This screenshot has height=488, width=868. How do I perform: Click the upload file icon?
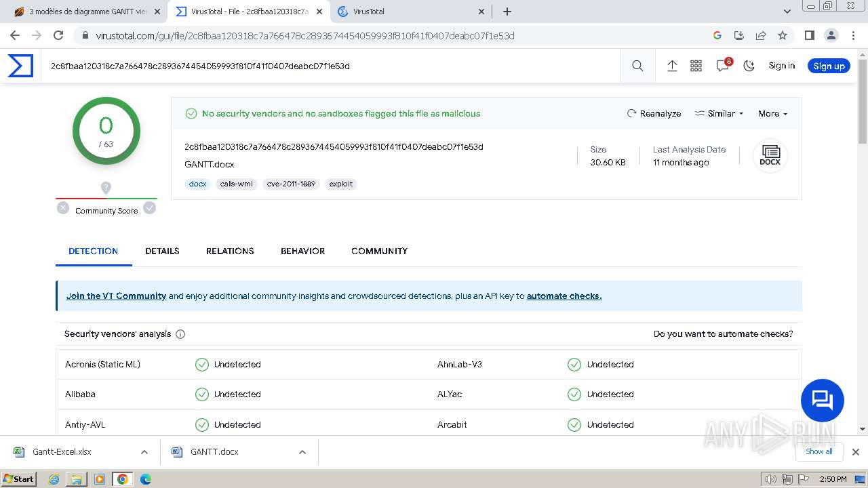coord(672,66)
